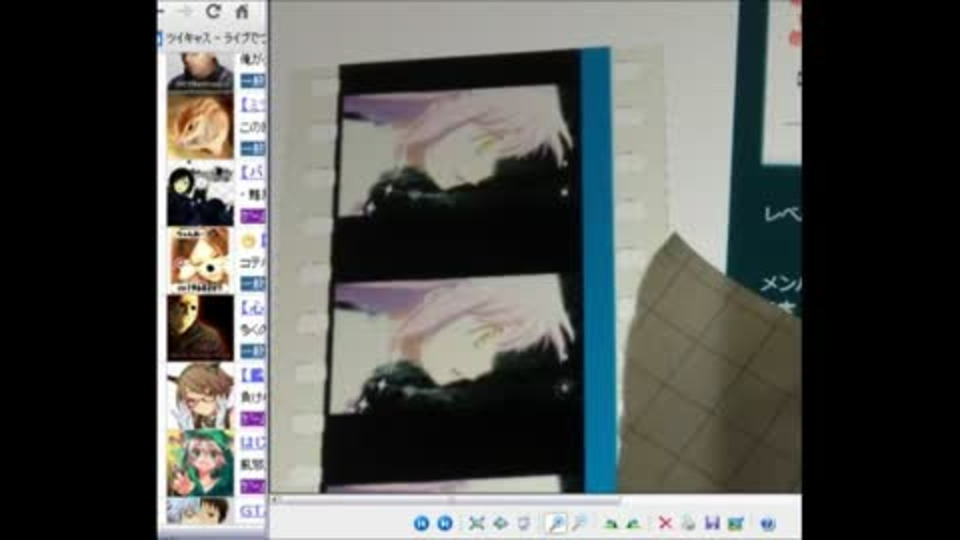
Task: Open the brown-haired glasses character thumbnail
Action: 200,395
